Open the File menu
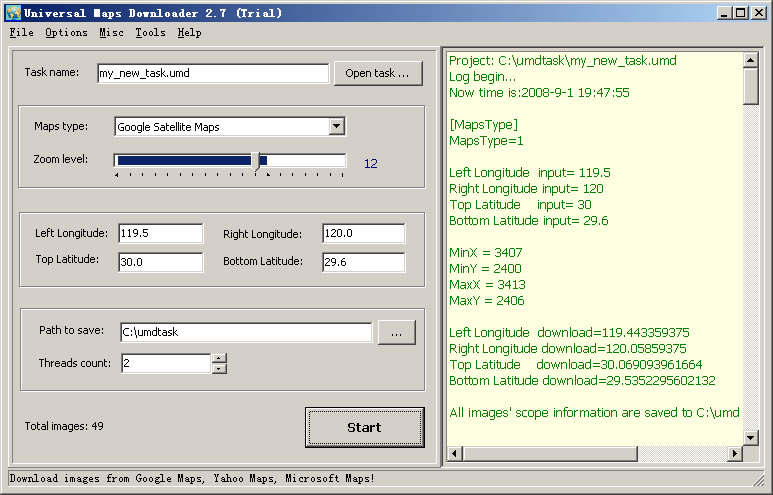Image resolution: width=773 pixels, height=495 pixels. coord(22,33)
